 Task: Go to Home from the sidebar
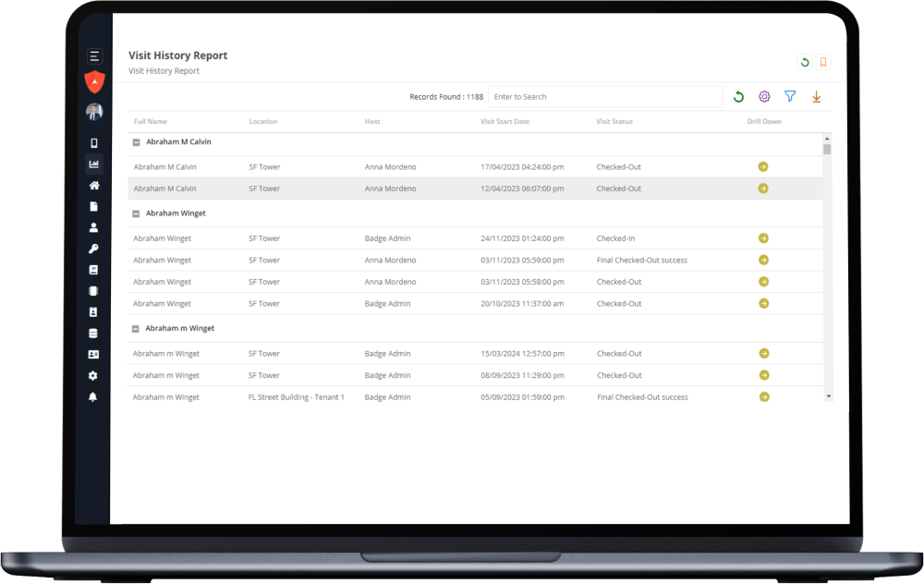click(93, 185)
